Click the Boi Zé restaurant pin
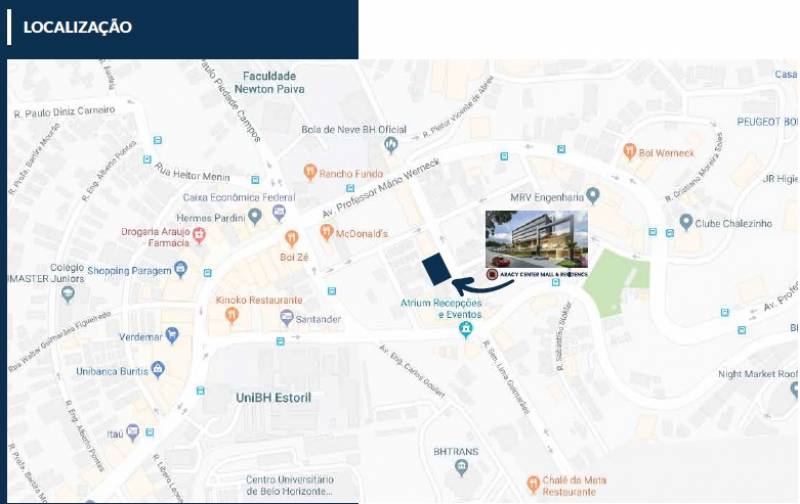Image resolution: width=800 pixels, height=504 pixels. point(291,238)
